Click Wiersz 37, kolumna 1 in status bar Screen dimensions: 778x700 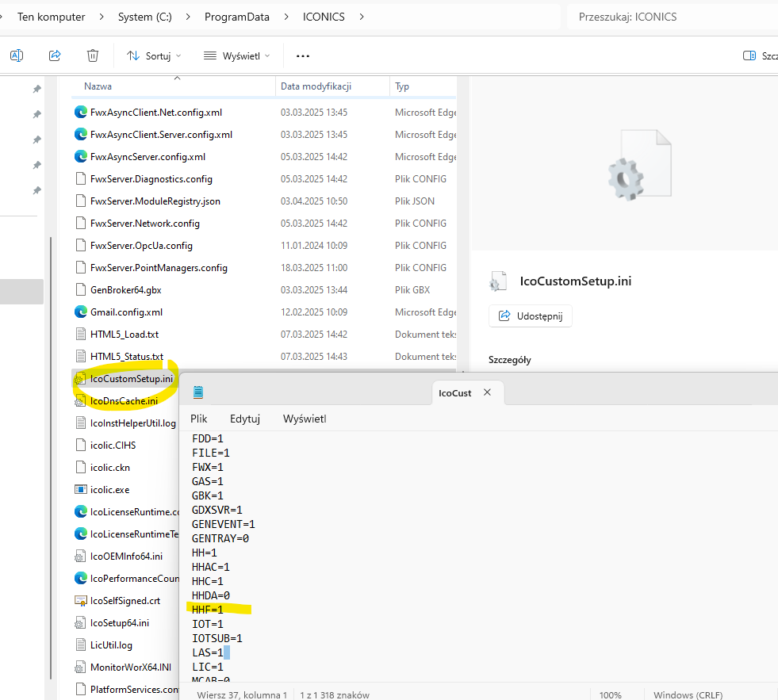pos(242,695)
